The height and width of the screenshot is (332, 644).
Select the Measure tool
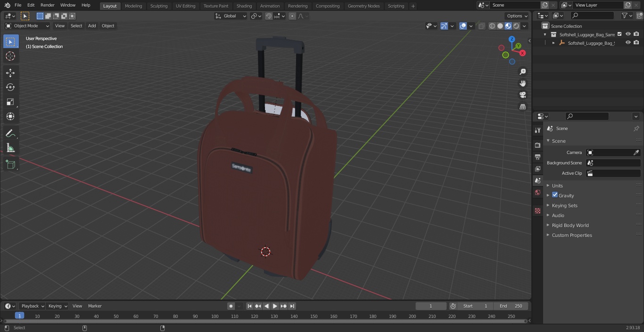coord(10,148)
